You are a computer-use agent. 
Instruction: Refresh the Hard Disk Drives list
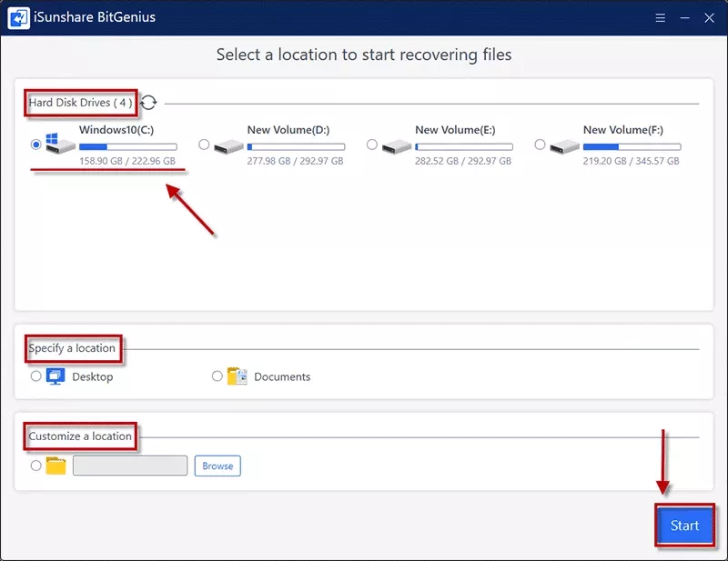click(148, 103)
